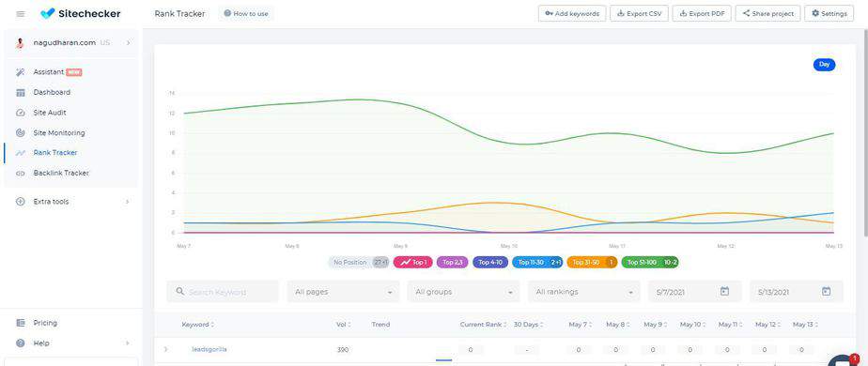Viewport: 868px width, 366px height.
Task: Open the hamburger menu icon
Action: point(21,14)
